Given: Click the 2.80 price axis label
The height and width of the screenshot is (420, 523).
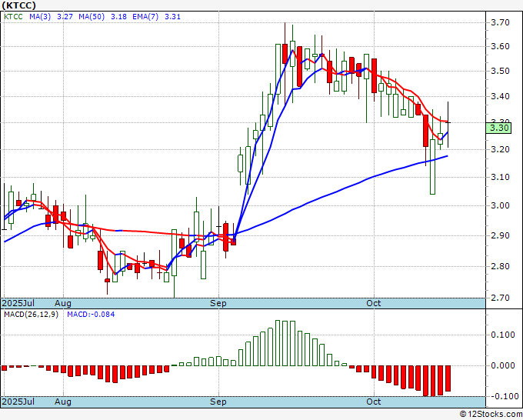Looking at the screenshot, I should click(x=501, y=266).
